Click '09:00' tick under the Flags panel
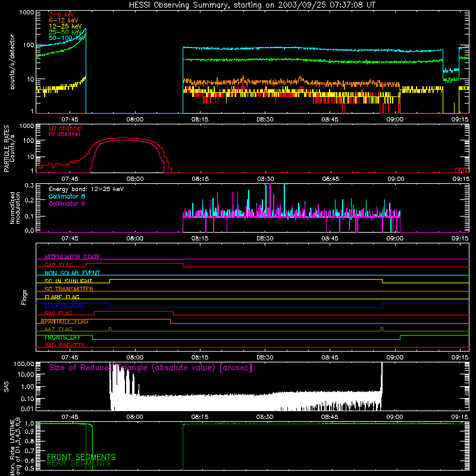The width and height of the screenshot is (476, 476). pos(394,358)
